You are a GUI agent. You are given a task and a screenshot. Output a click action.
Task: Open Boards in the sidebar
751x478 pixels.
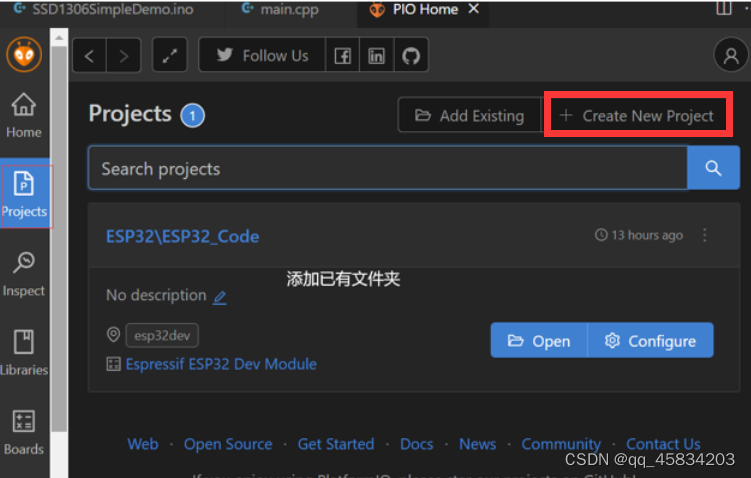click(23, 432)
